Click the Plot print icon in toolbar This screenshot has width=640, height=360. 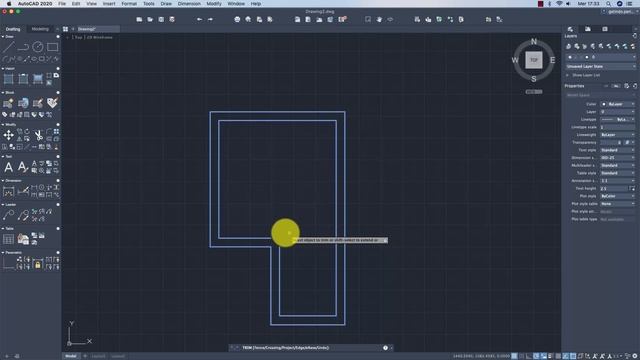pos(237,19)
